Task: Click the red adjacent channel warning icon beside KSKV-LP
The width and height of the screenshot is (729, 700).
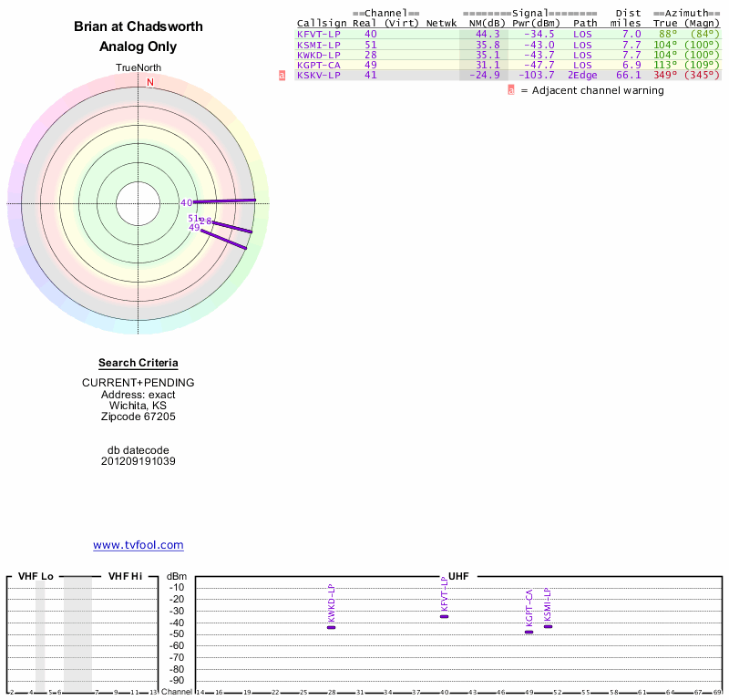Action: 282,76
